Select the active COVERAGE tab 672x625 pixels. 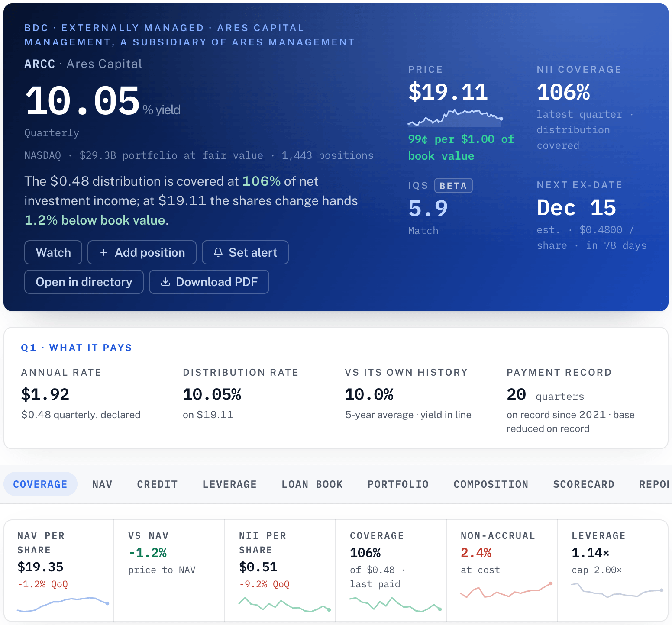(x=40, y=484)
